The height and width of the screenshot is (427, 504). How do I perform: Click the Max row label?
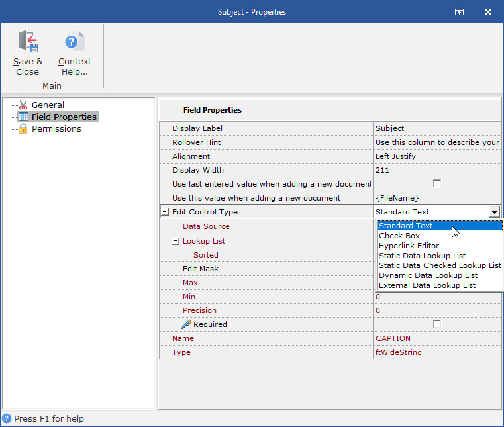(x=190, y=283)
